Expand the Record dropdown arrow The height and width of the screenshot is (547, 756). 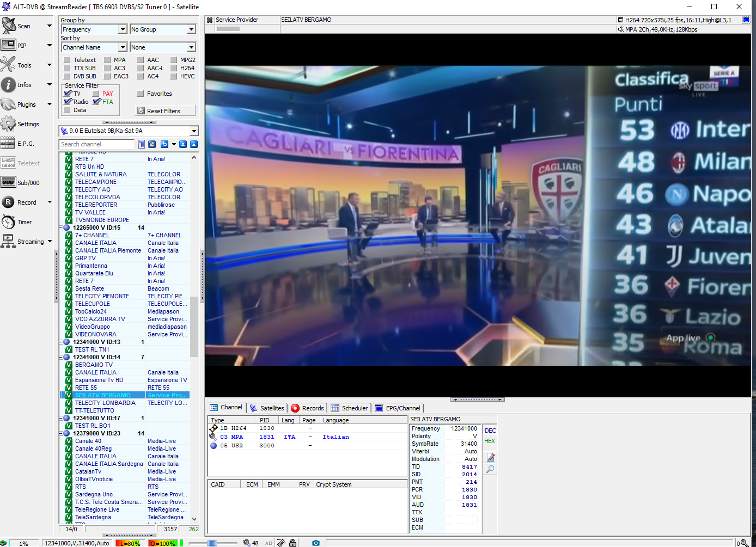click(x=50, y=202)
